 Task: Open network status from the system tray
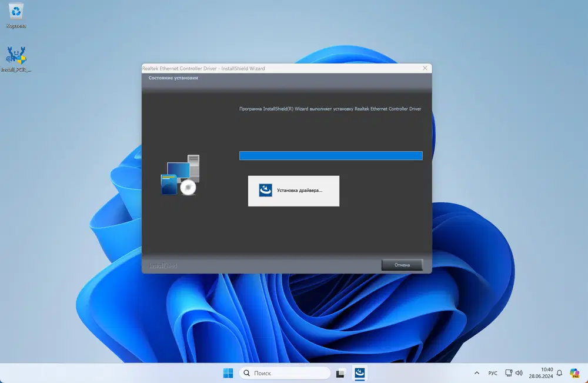pyautogui.click(x=509, y=373)
